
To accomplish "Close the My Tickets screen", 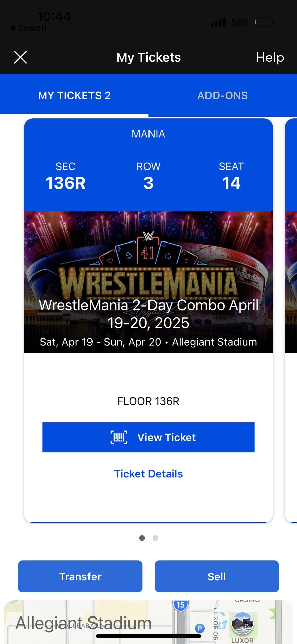I will point(20,57).
